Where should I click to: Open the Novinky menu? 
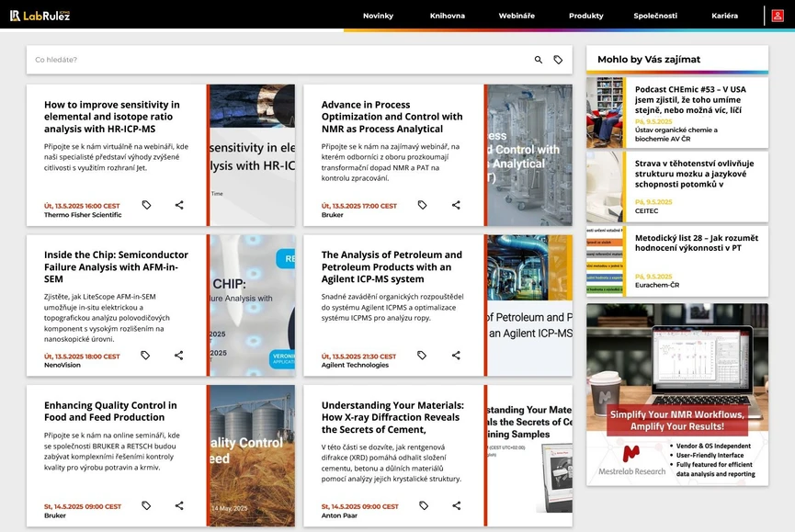pos(379,16)
